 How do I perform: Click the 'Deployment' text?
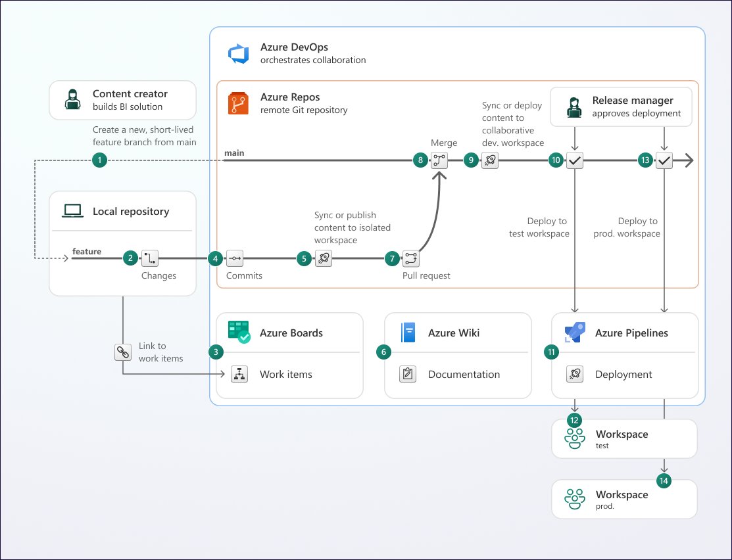point(623,374)
